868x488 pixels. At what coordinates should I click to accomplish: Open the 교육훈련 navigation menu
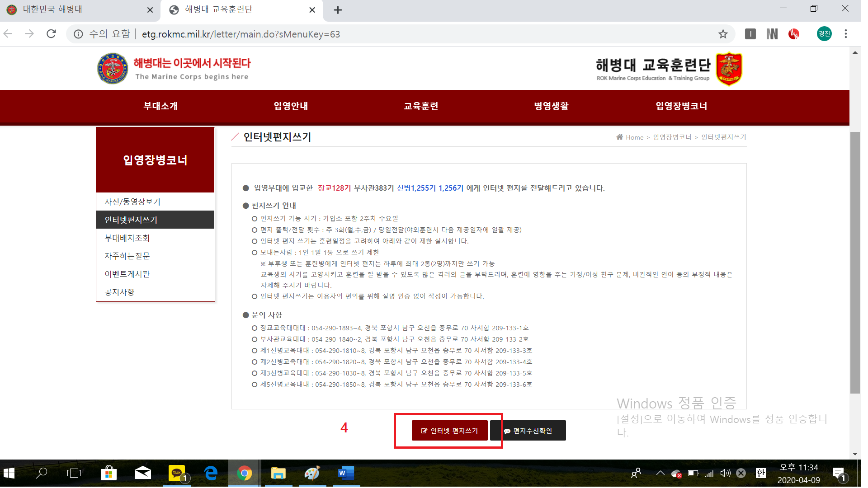click(421, 106)
